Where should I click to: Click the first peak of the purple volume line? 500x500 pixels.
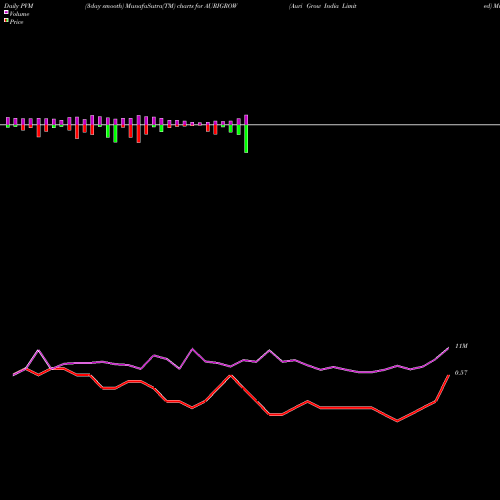(38, 350)
